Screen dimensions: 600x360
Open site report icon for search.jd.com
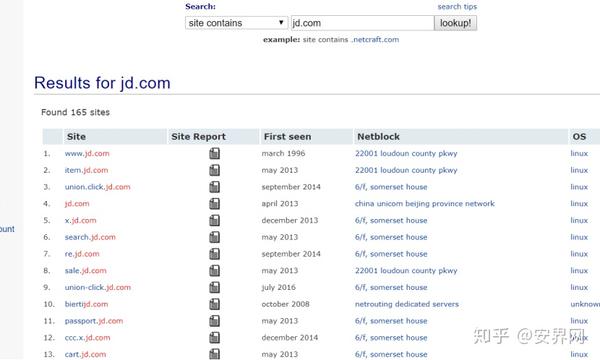coord(215,237)
